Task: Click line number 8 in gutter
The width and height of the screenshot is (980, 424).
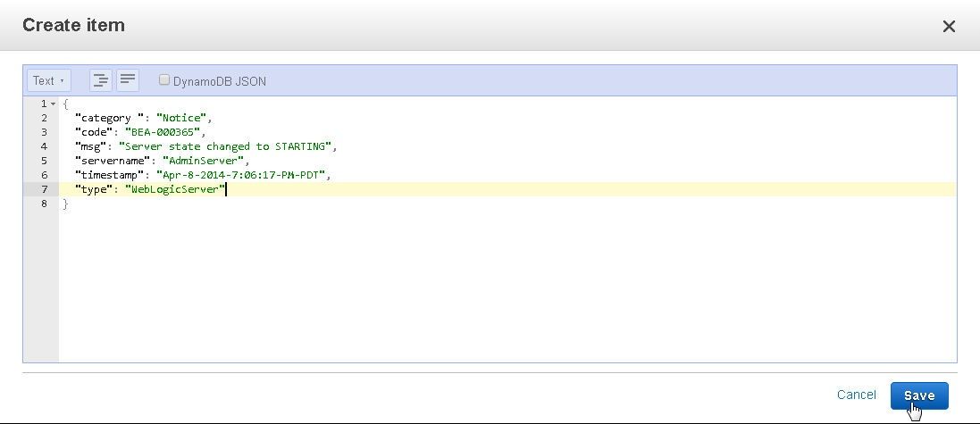Action: pyautogui.click(x=44, y=204)
